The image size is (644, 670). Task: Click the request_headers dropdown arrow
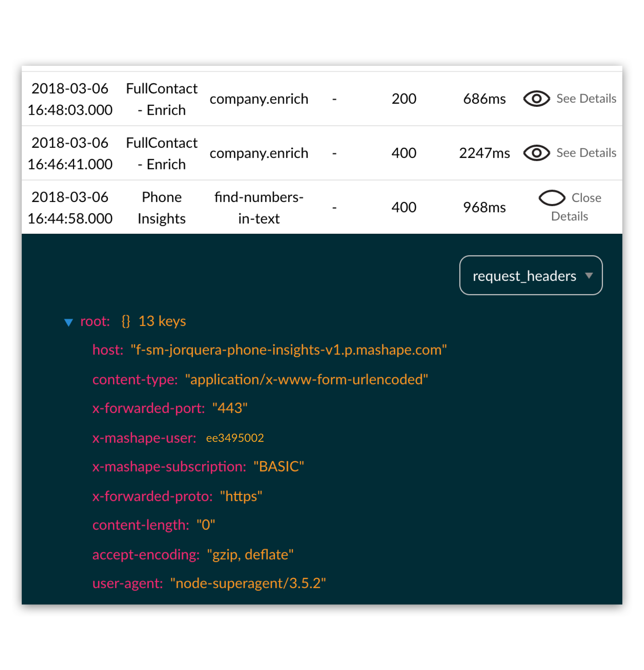click(589, 275)
